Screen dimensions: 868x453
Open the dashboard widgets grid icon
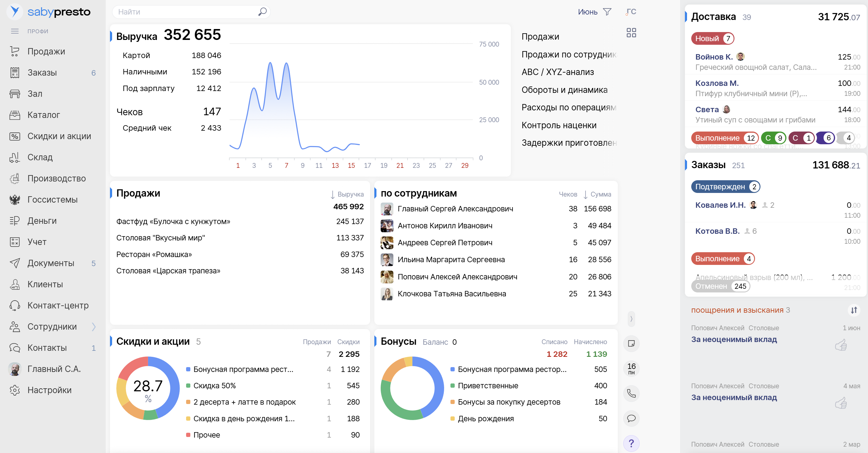(631, 32)
